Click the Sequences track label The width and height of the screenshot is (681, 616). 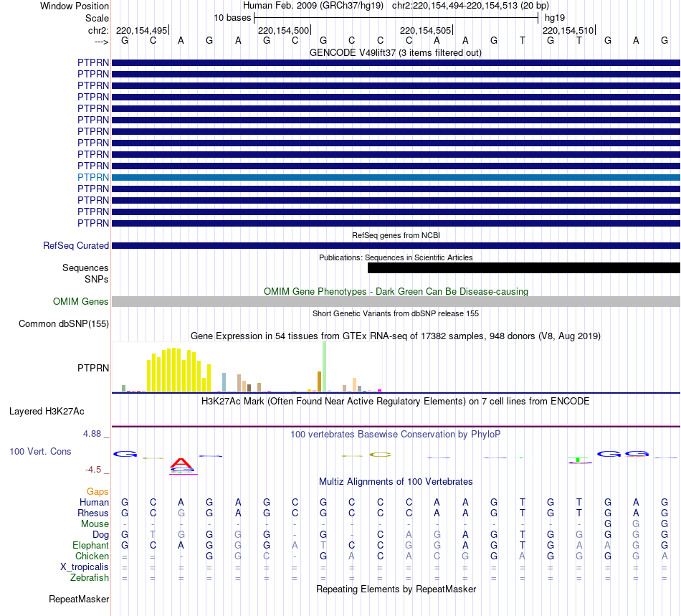(x=85, y=267)
